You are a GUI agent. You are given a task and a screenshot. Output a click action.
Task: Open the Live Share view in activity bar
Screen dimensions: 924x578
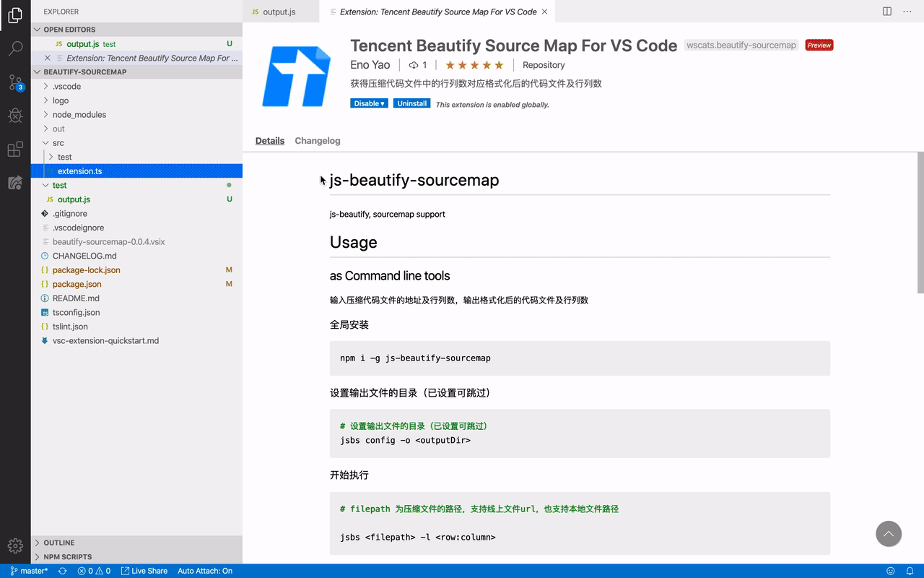point(15,183)
